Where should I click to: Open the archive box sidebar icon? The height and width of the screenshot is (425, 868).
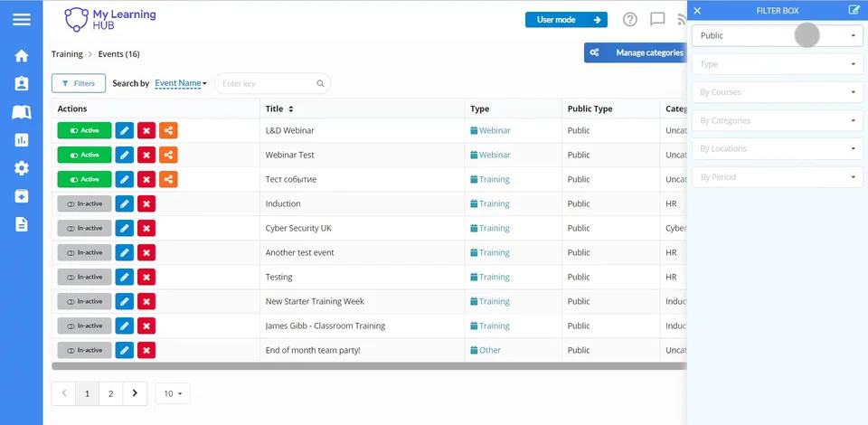pos(22,196)
